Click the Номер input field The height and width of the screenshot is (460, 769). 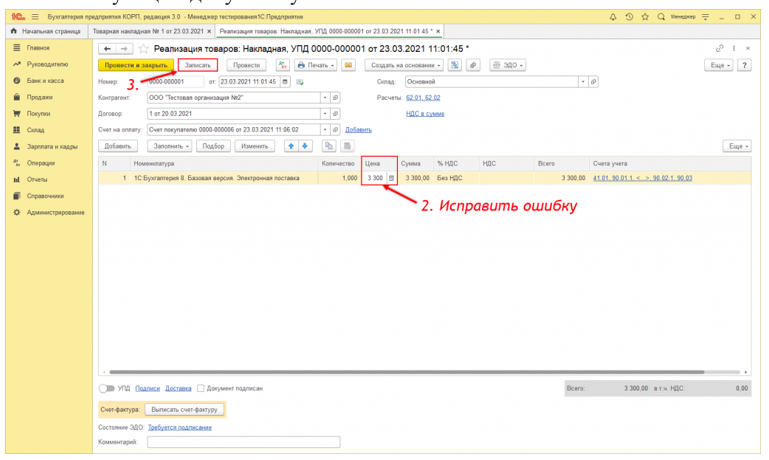(175, 82)
